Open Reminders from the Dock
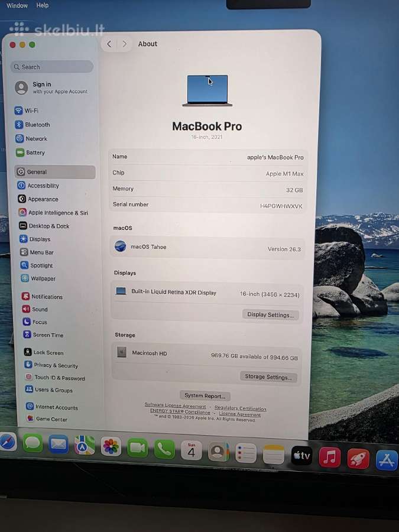The height and width of the screenshot is (532, 399). [246, 453]
